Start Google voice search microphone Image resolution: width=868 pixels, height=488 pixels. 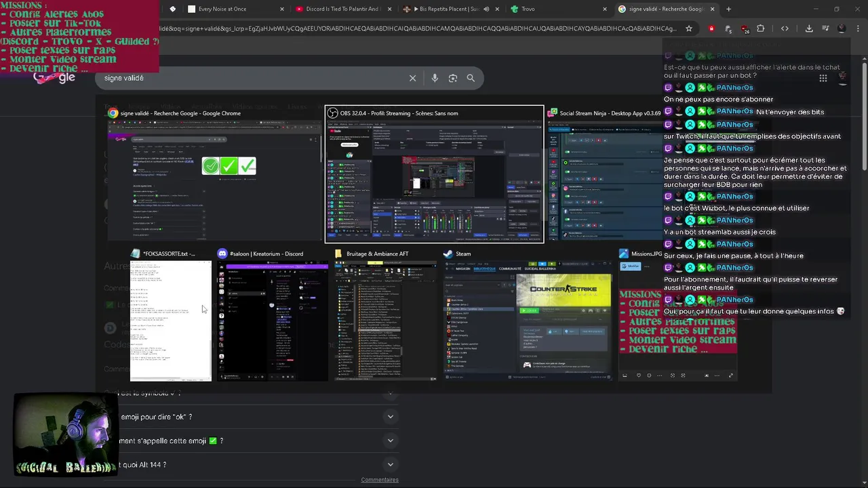pyautogui.click(x=435, y=78)
